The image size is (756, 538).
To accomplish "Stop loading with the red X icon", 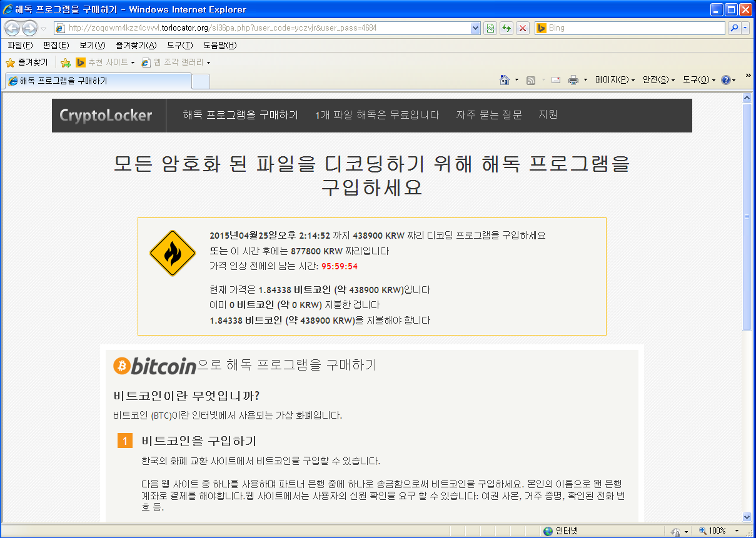I will pos(523,28).
